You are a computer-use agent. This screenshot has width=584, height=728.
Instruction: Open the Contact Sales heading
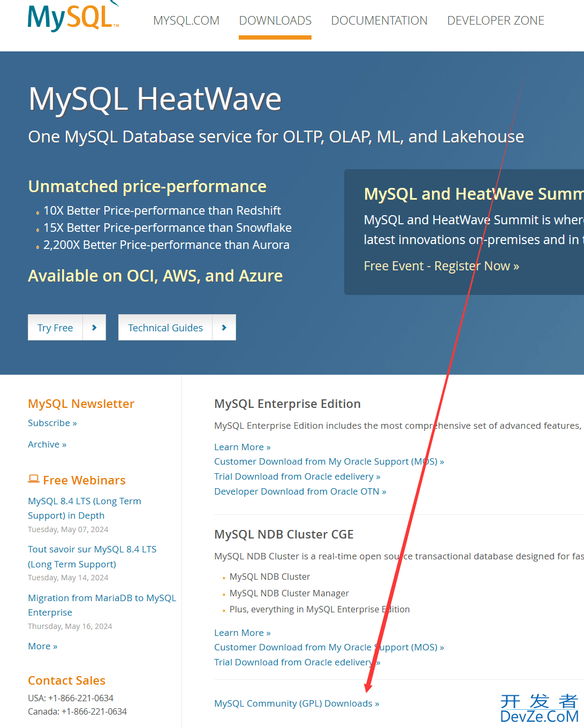point(66,680)
